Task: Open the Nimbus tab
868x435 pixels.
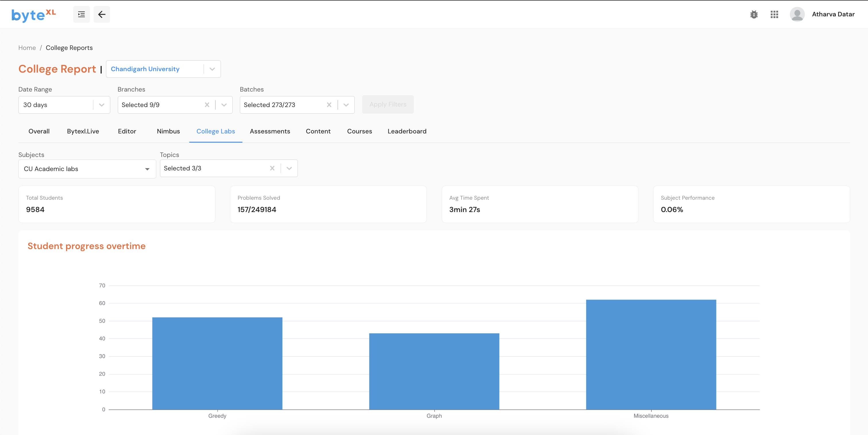Action: (168, 131)
